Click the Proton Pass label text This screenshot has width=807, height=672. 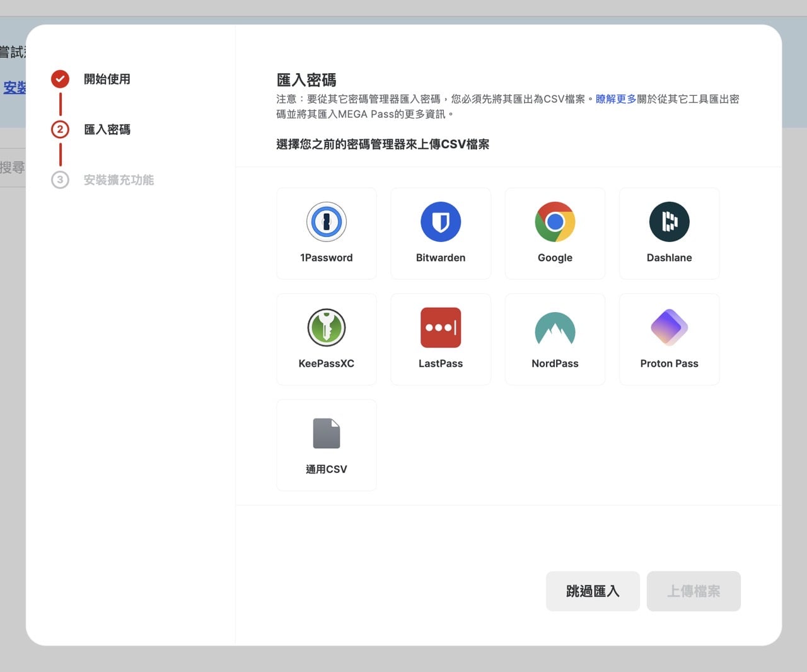tap(669, 364)
